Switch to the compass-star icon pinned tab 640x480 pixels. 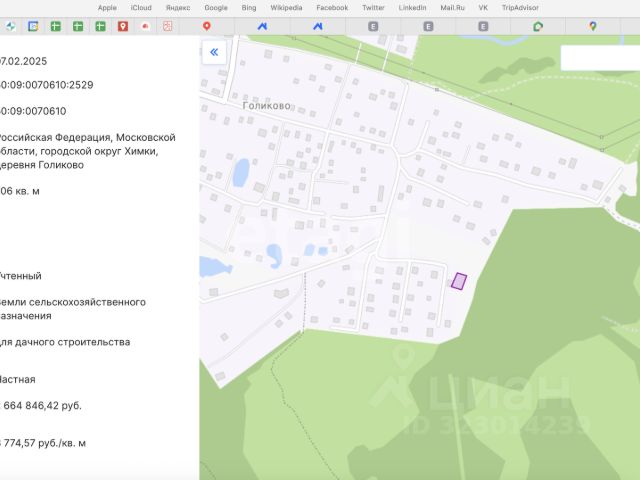pos(11,27)
